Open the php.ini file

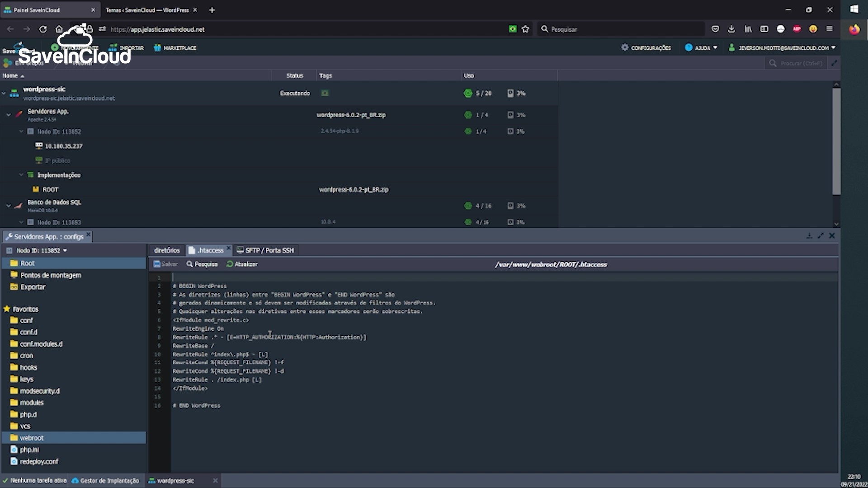25,450
